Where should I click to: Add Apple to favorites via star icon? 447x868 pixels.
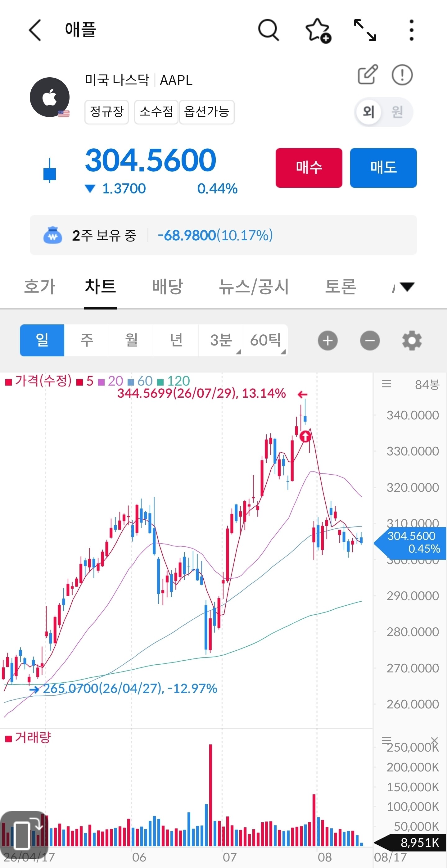318,31
